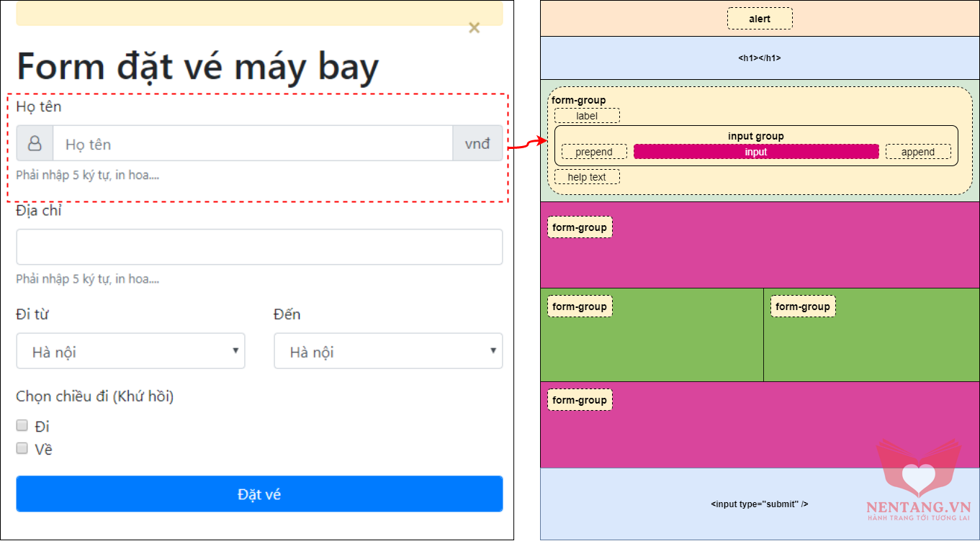The image size is (980, 541).
Task: Tick the Đi checkbox
Action: [22, 425]
